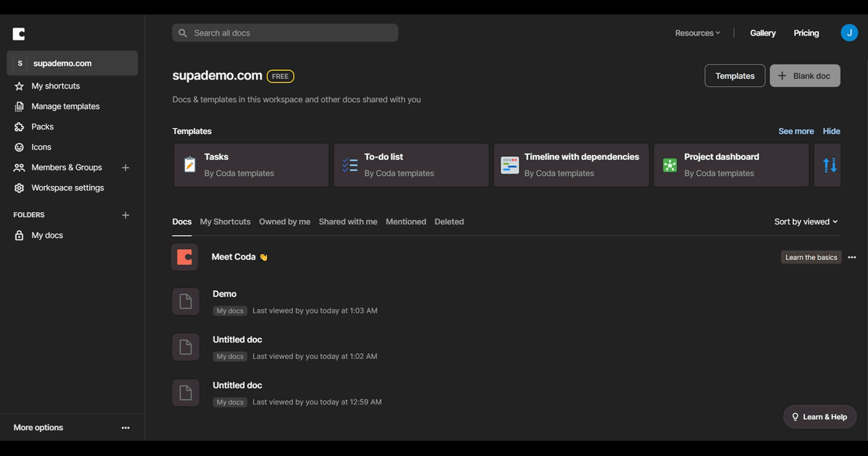Click the partially visible arrows template icon

coord(830,165)
